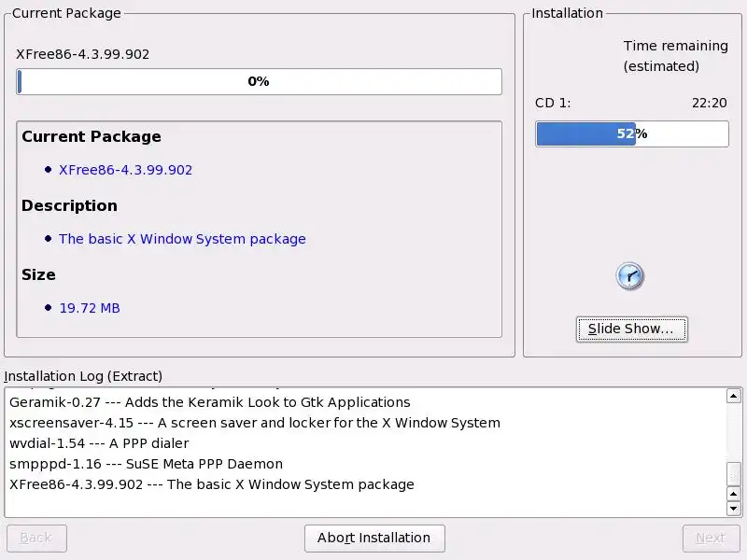Select the Geramik-0.27 log line
747x560 pixels.
coord(209,402)
